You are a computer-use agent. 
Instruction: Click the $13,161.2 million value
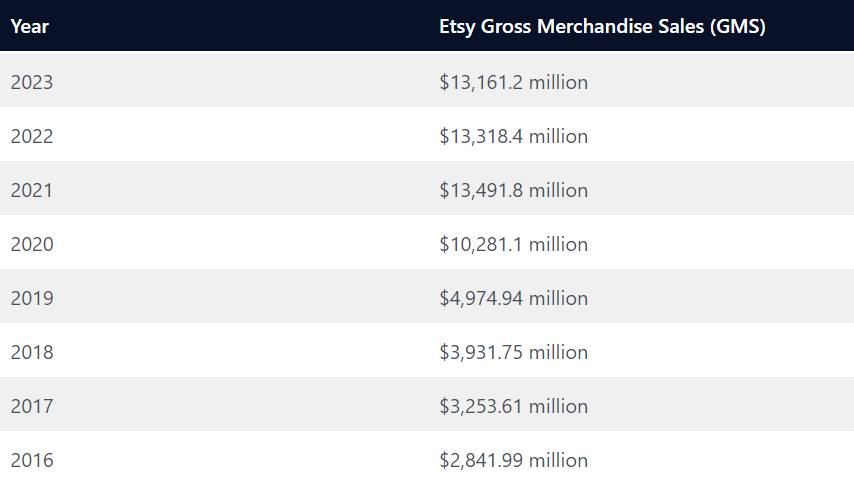513,82
